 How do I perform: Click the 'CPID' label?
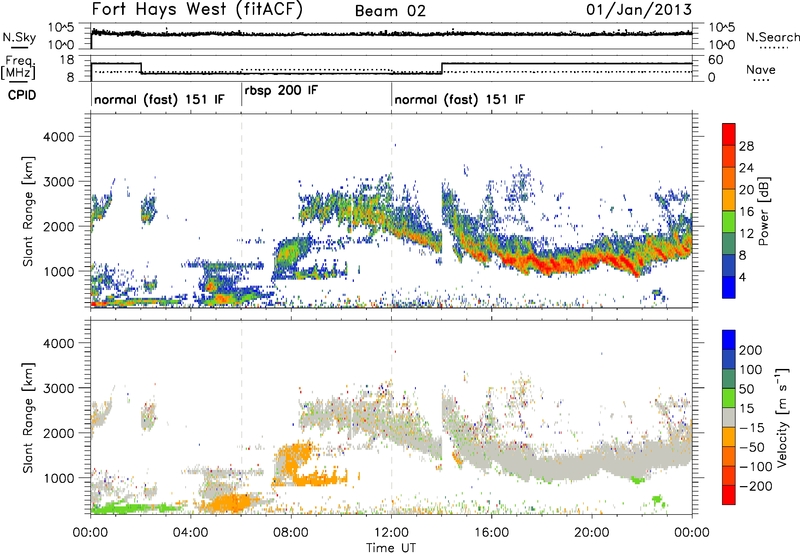coord(22,95)
